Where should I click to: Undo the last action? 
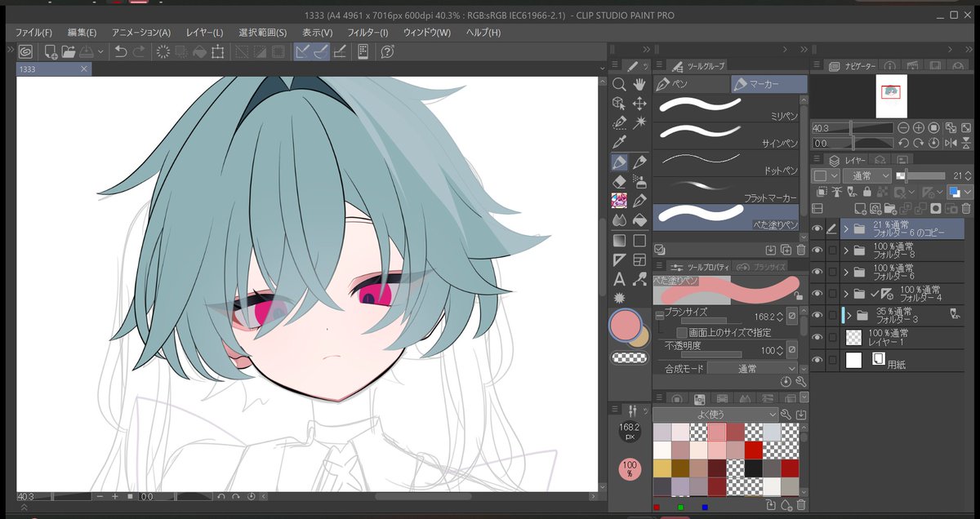(x=120, y=51)
